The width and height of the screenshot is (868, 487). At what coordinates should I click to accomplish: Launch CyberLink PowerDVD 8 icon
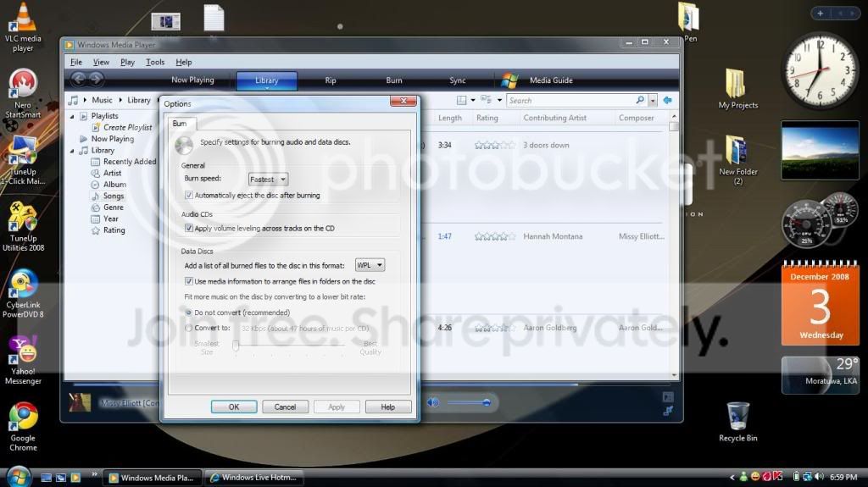point(23,293)
